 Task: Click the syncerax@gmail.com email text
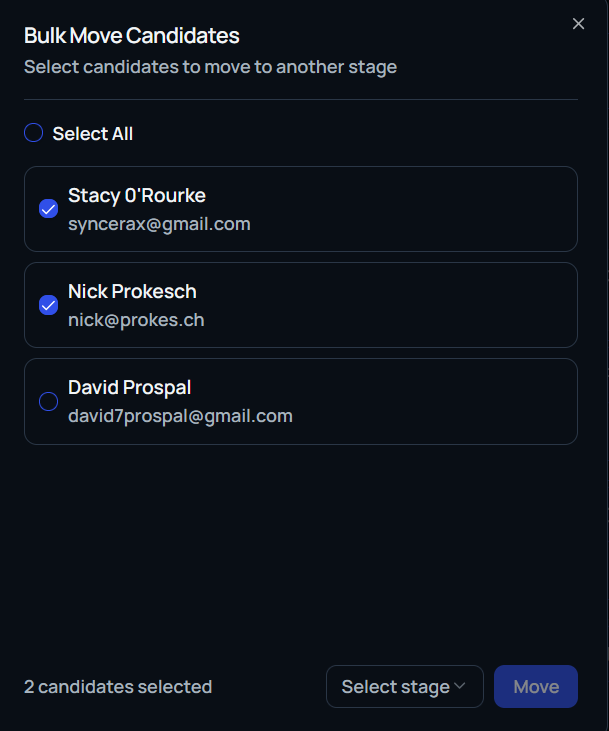point(159,224)
